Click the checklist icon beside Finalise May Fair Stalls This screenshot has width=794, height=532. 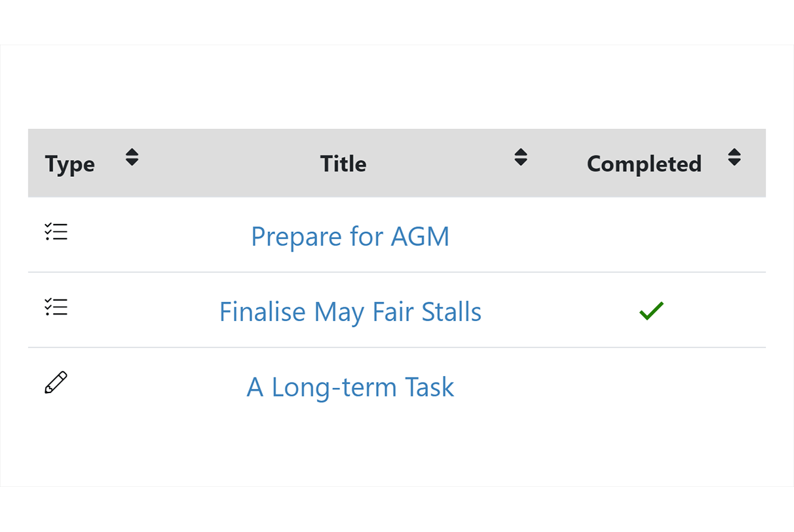coord(56,307)
